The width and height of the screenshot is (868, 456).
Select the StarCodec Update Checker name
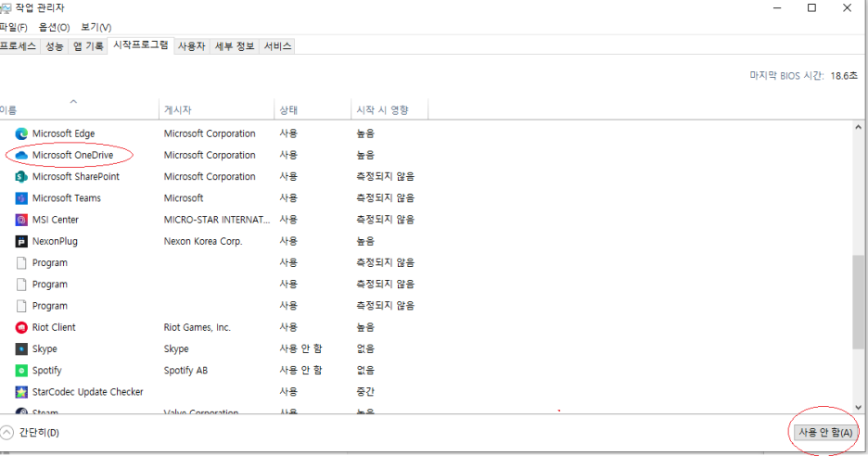(87, 392)
